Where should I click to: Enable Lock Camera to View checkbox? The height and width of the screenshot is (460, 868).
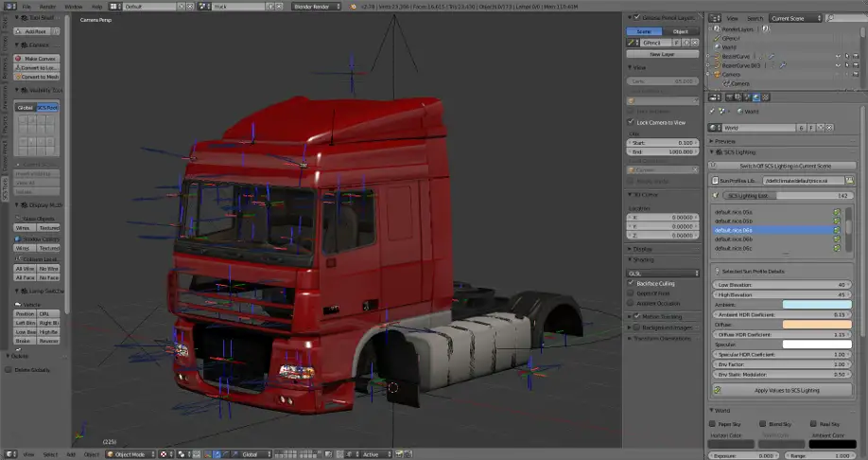pos(632,122)
